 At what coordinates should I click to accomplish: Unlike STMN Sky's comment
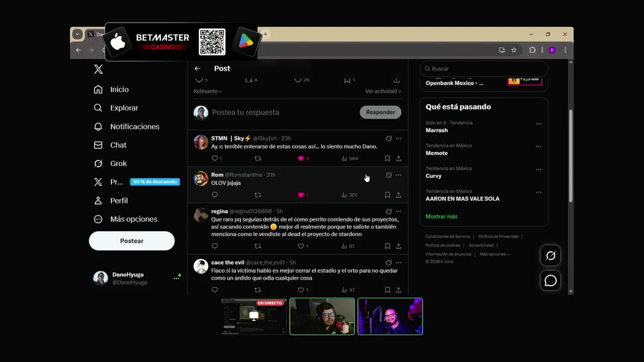pyautogui.click(x=301, y=158)
